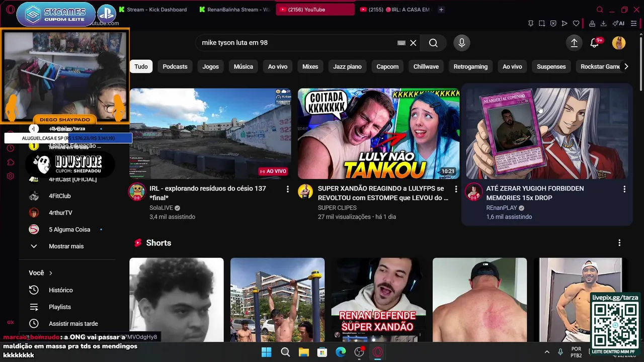This screenshot has height=362, width=644.
Task: Click REnanPLAY channel avatar
Action: [x=473, y=192]
